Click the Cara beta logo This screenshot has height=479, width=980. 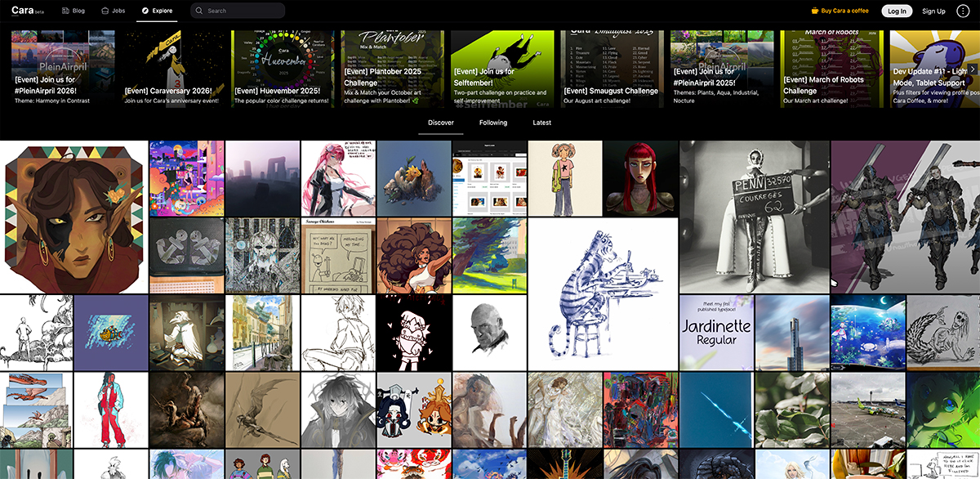pyautogui.click(x=28, y=11)
